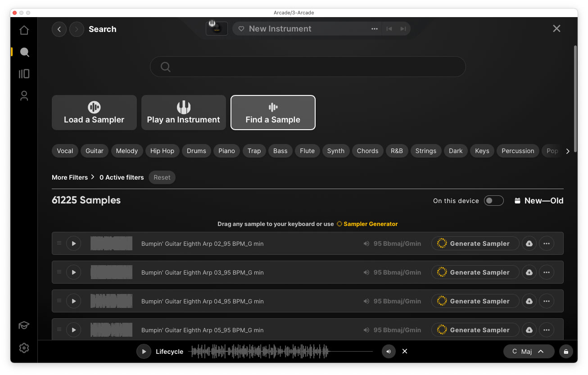
Task: Filter by the Strings tag
Action: pos(426,151)
